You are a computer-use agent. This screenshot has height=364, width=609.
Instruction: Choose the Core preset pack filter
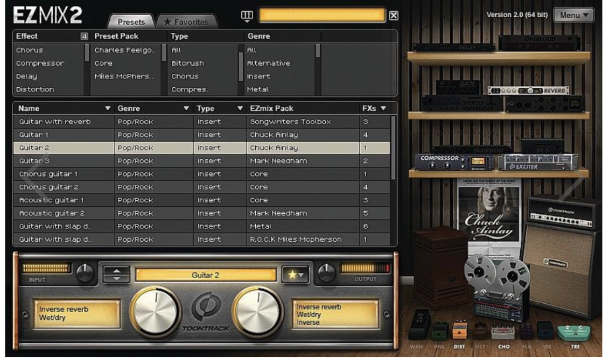103,64
